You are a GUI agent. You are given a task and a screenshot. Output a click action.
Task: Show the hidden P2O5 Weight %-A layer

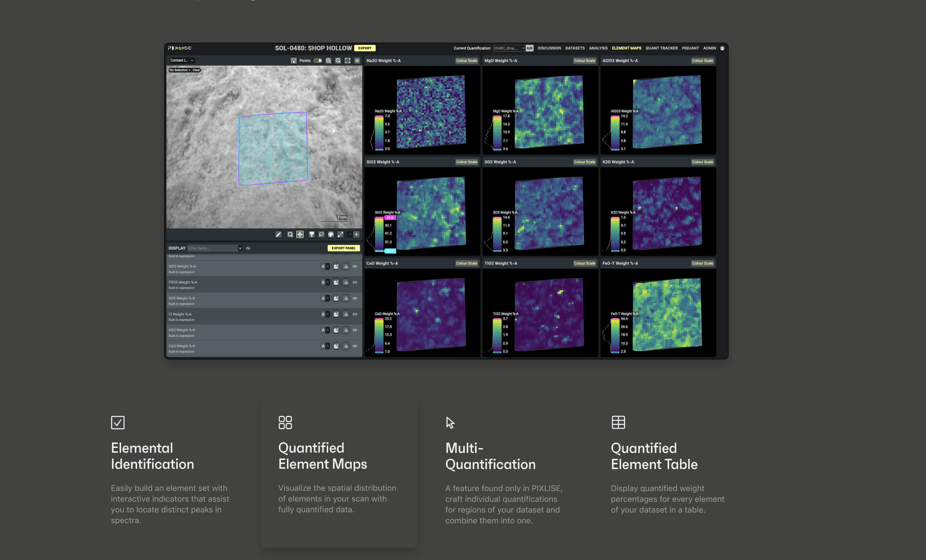tap(355, 282)
